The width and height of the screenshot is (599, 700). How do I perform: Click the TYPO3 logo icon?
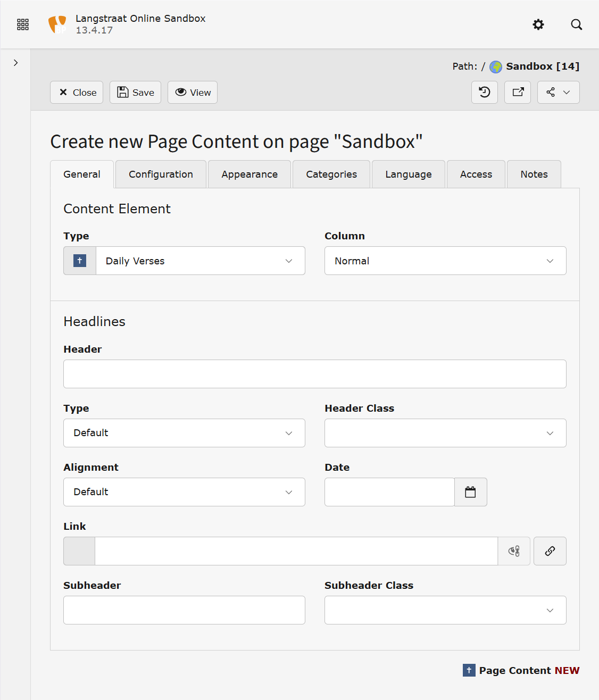point(57,24)
